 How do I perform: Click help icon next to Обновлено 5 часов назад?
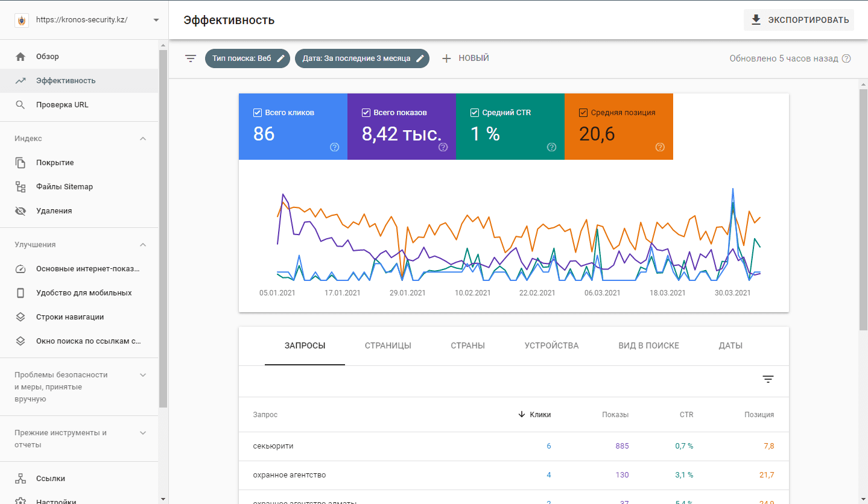pos(846,58)
